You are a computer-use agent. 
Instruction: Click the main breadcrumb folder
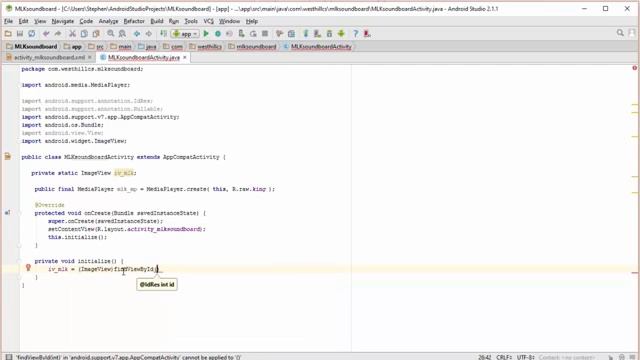click(x=121, y=47)
